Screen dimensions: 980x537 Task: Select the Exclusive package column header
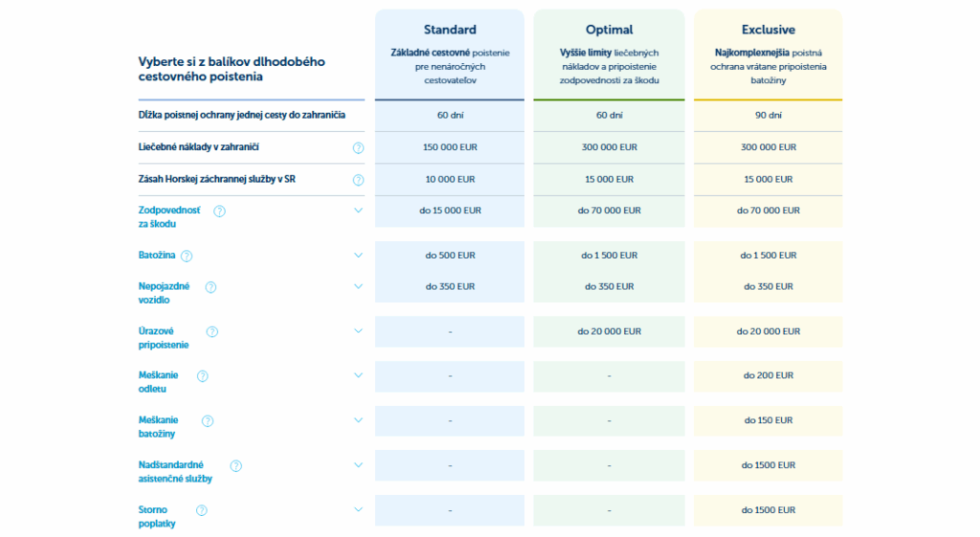768,30
